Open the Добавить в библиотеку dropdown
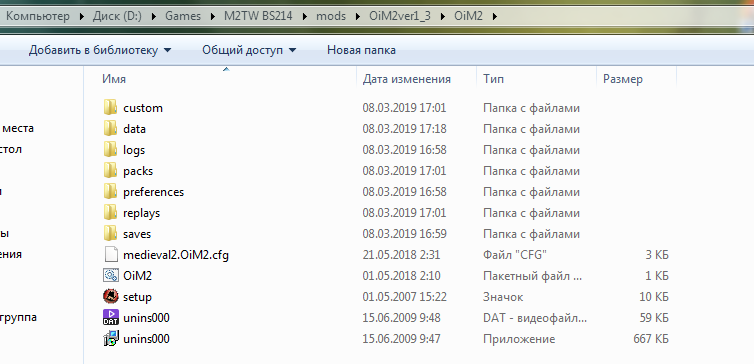 pyautogui.click(x=100, y=50)
